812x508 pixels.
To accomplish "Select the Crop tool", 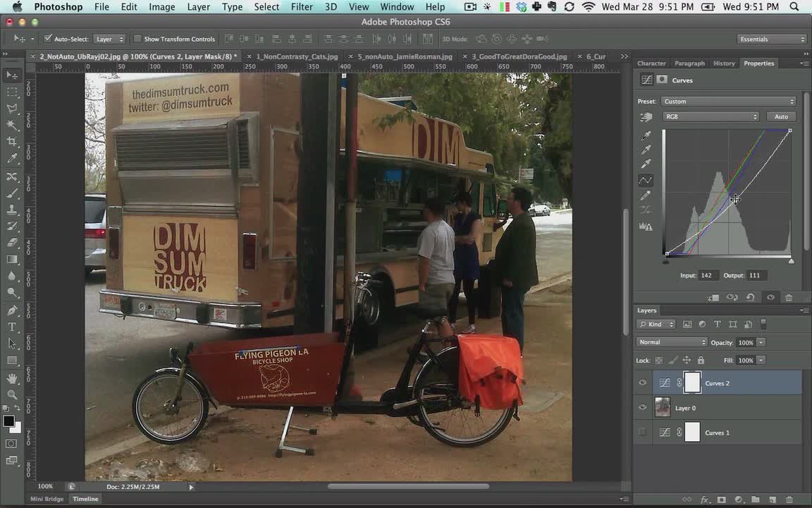I will click(12, 142).
